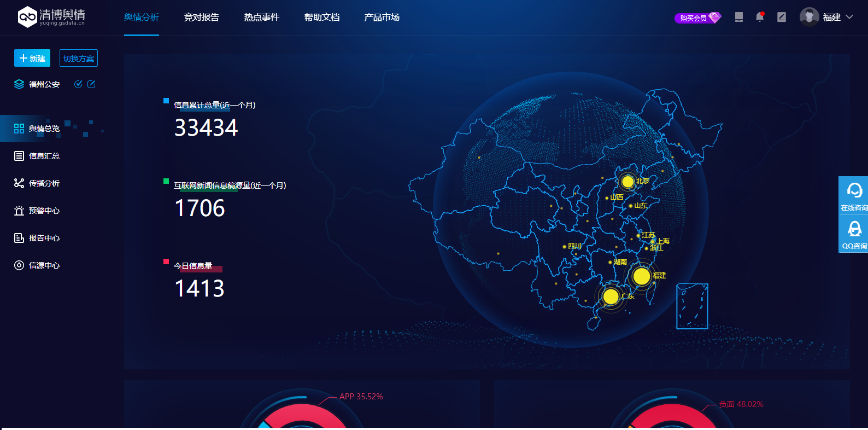This screenshot has height=430, width=868.
Task: Click the 北京 yellow dot on map
Action: point(627,181)
